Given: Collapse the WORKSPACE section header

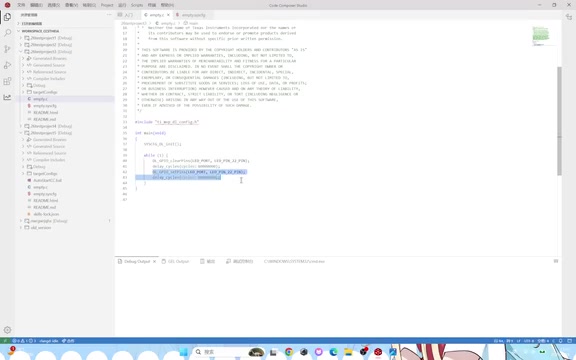Looking at the screenshot, I should pos(40,31).
